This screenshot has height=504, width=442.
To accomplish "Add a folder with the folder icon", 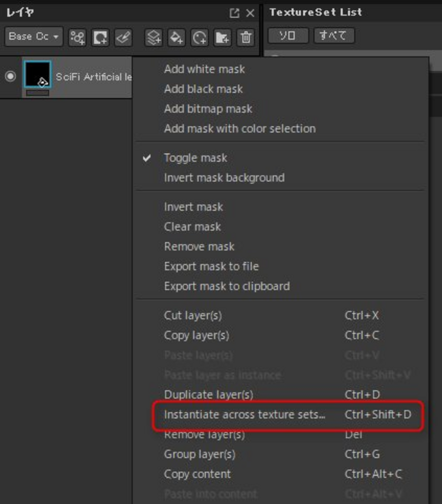I will 222,37.
